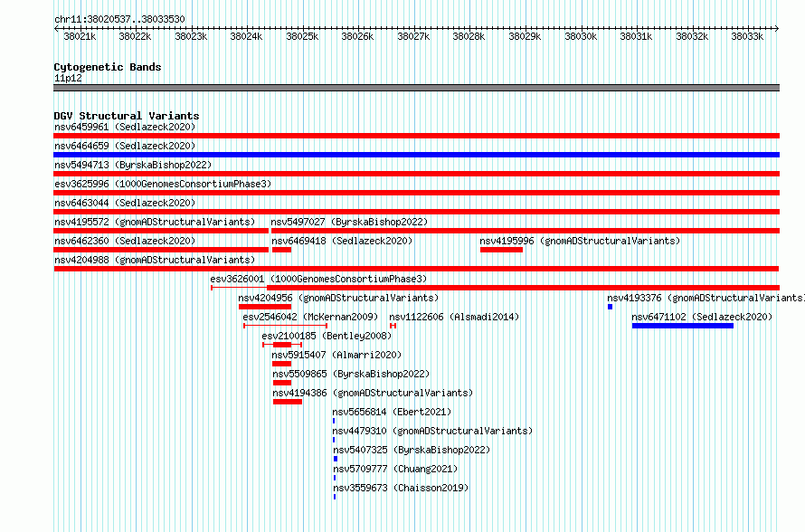Select the red bar under nsv6459961
This screenshot has width=805, height=532.
tap(416, 136)
